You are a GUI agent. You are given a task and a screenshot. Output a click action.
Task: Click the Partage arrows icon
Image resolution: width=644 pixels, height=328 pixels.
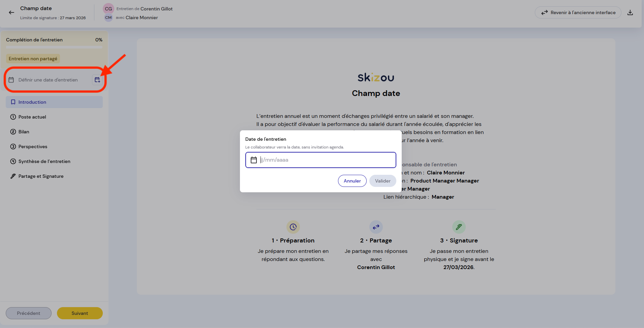(x=376, y=227)
